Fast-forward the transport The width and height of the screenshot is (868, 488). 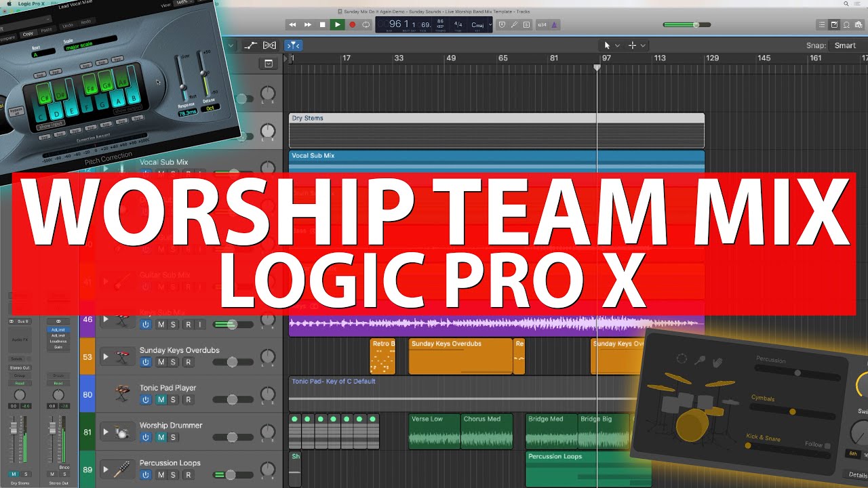pyautogui.click(x=308, y=25)
